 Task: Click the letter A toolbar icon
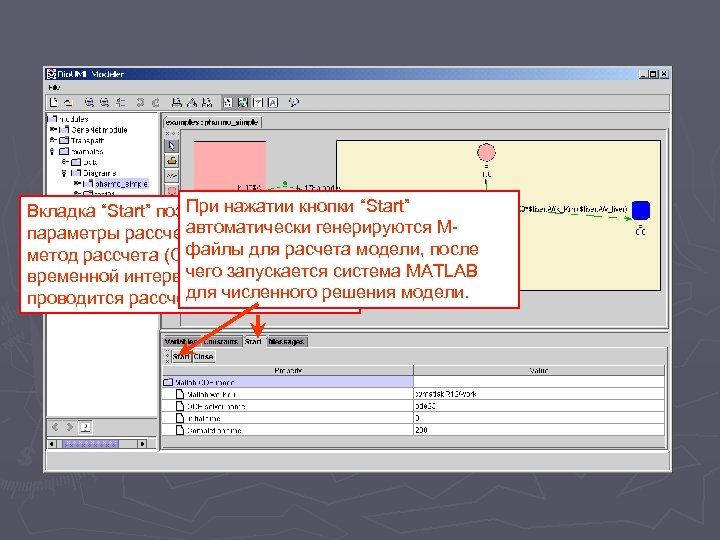coord(273,102)
